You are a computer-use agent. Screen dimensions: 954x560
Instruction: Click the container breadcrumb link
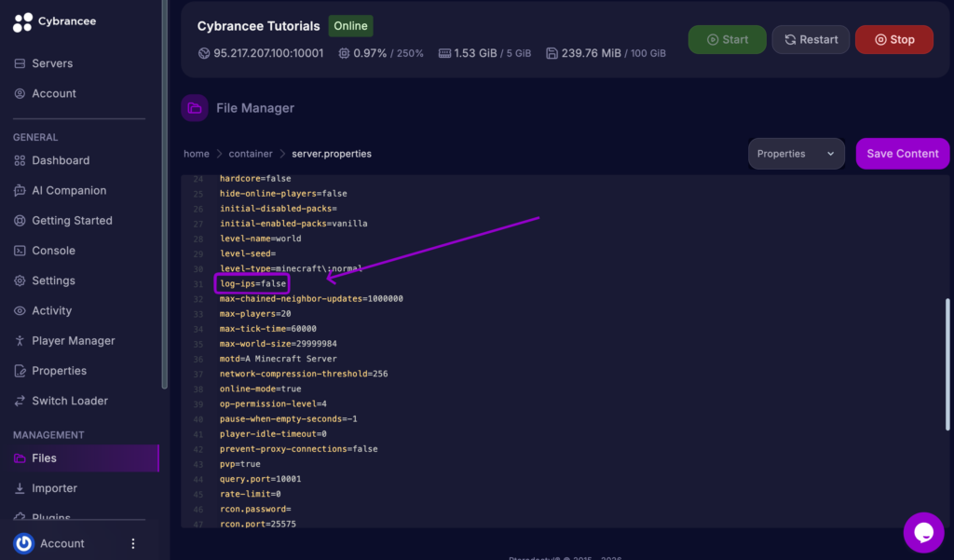click(x=251, y=154)
